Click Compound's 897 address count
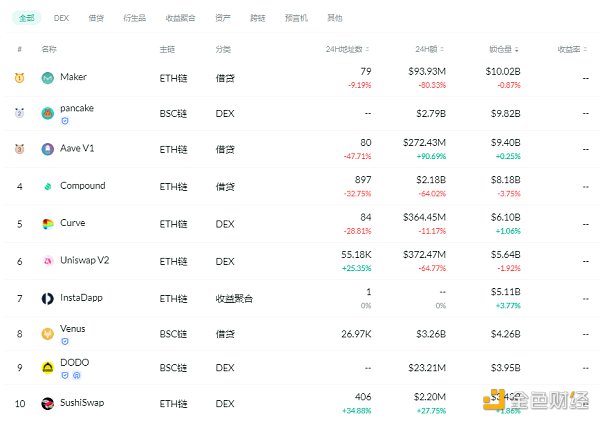The image size is (600, 421). 363,179
